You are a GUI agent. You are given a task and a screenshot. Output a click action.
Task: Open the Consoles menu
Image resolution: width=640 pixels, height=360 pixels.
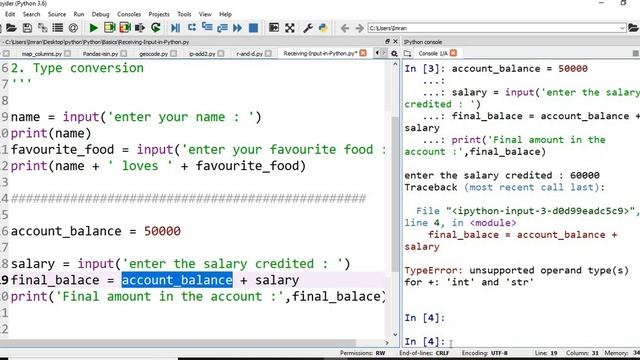(x=129, y=14)
